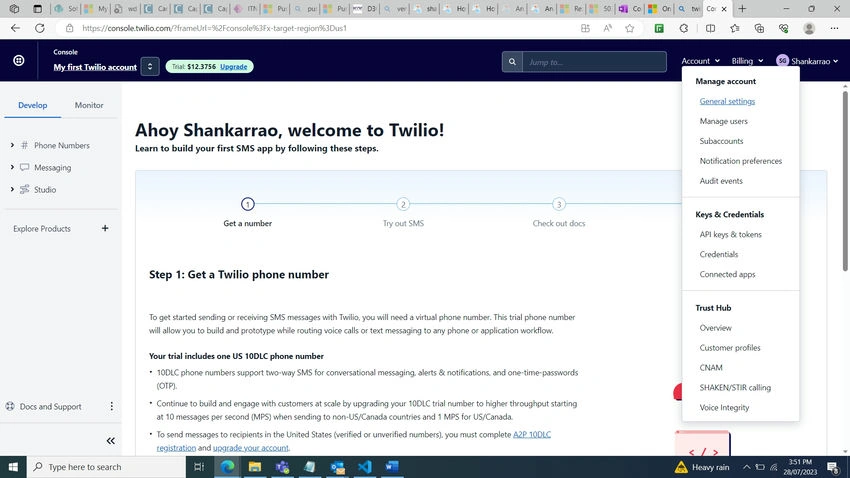Click the taskbar search box
This screenshot has height=478, width=850.
tap(106, 467)
